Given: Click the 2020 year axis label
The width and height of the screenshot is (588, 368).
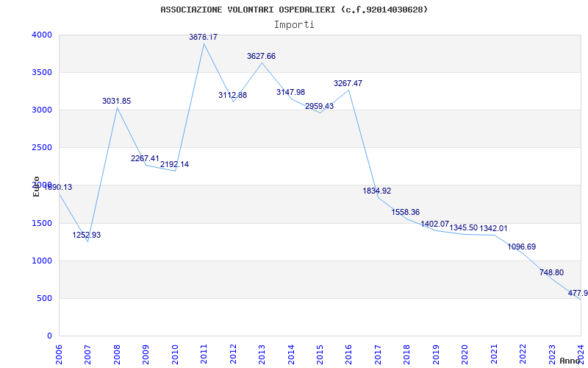Looking at the screenshot, I should pyautogui.click(x=465, y=353).
